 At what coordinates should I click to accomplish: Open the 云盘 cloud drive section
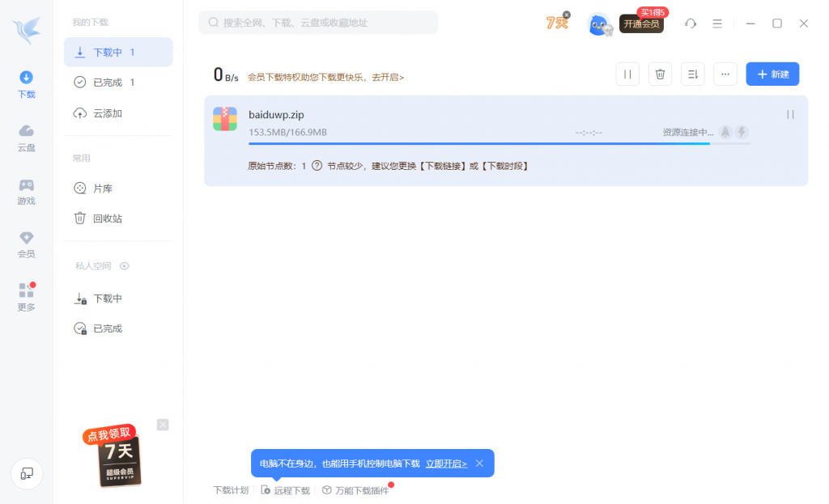point(27,138)
